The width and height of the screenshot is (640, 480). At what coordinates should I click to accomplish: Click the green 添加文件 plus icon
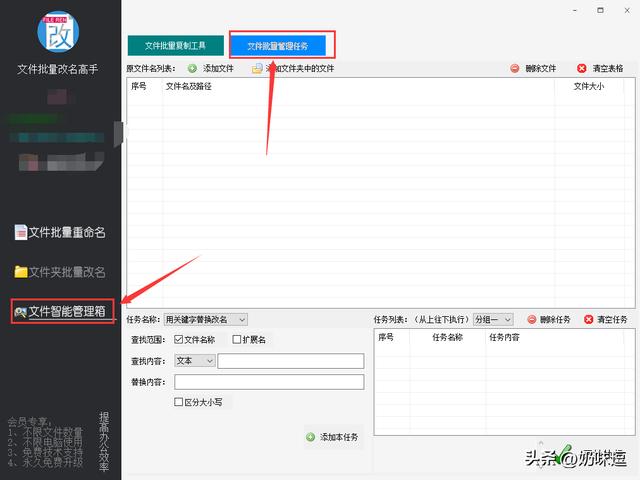192,69
